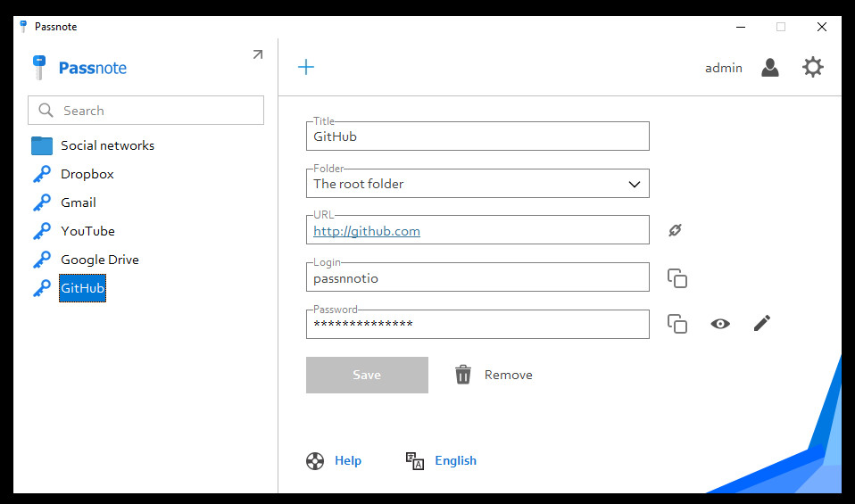
Task: Click the Save button
Action: 367,375
